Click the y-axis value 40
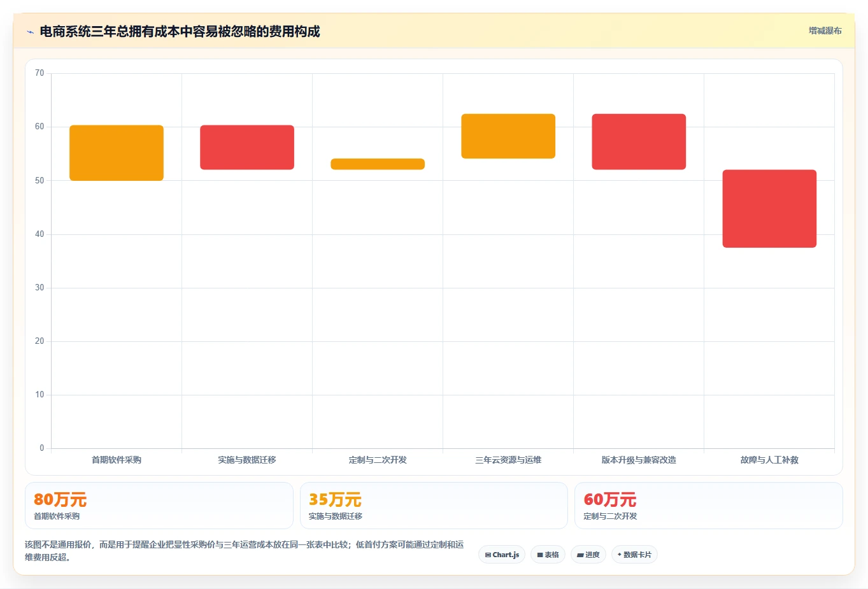Viewport: 868px width, 589px height. [x=39, y=234]
